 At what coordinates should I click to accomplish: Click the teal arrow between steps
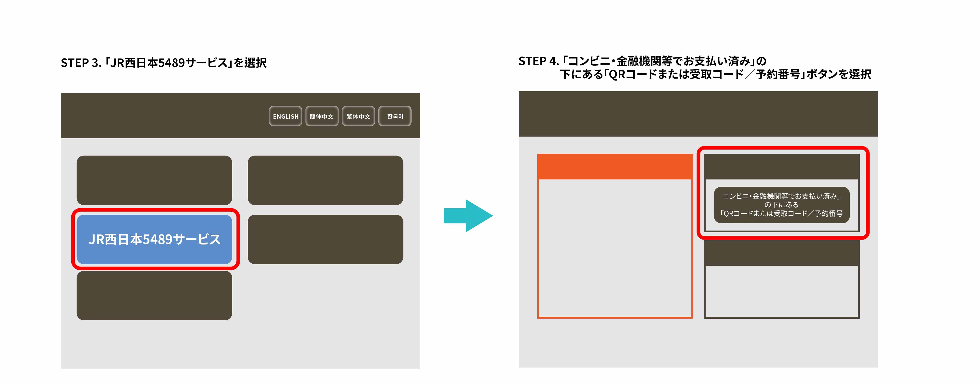coord(468,216)
